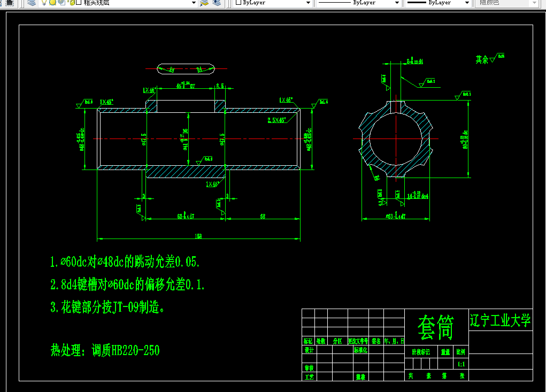Lock the 粗实线层 layer with the padlock
546x392 pixels.
72,3
